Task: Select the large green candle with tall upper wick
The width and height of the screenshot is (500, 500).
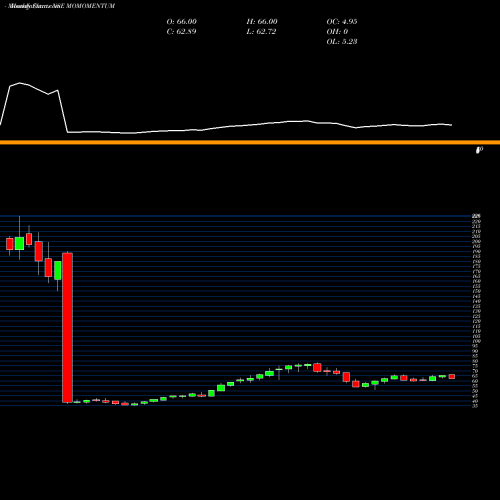Action: point(19,243)
